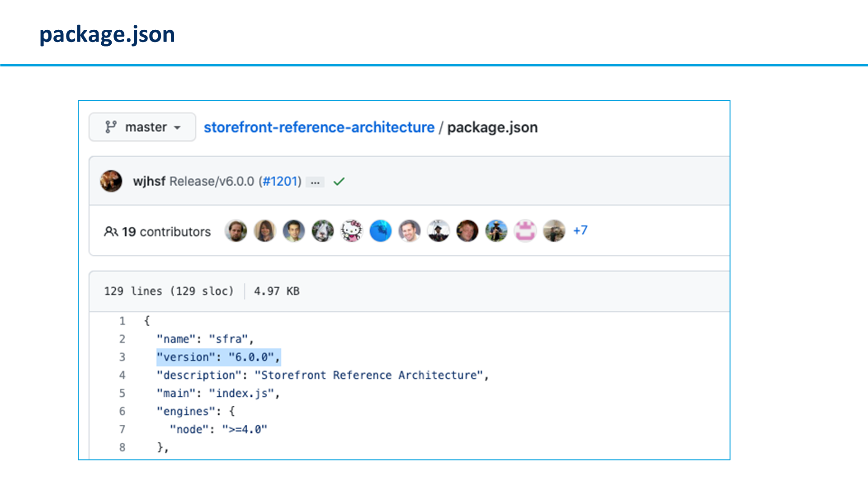Show the +7 more contributors
The height and width of the screenshot is (488, 868).
[580, 230]
